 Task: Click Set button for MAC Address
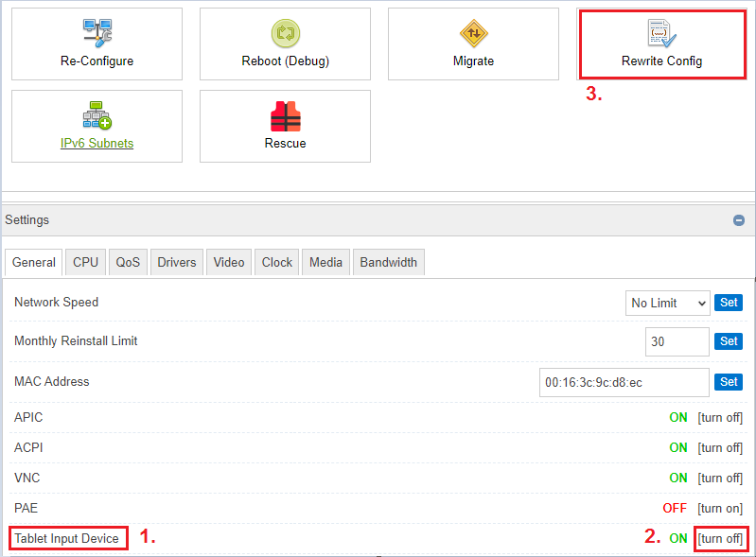click(729, 382)
